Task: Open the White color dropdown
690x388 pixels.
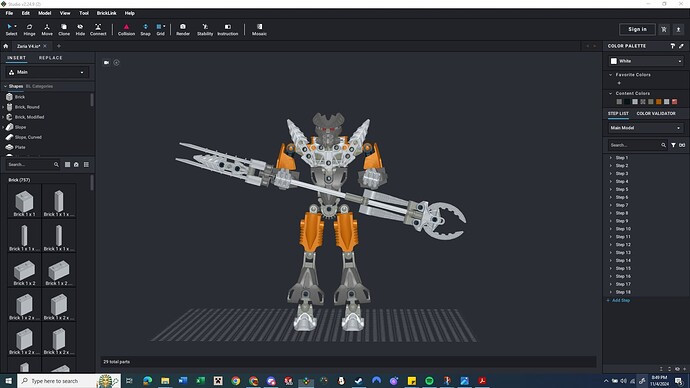Action: (646, 61)
